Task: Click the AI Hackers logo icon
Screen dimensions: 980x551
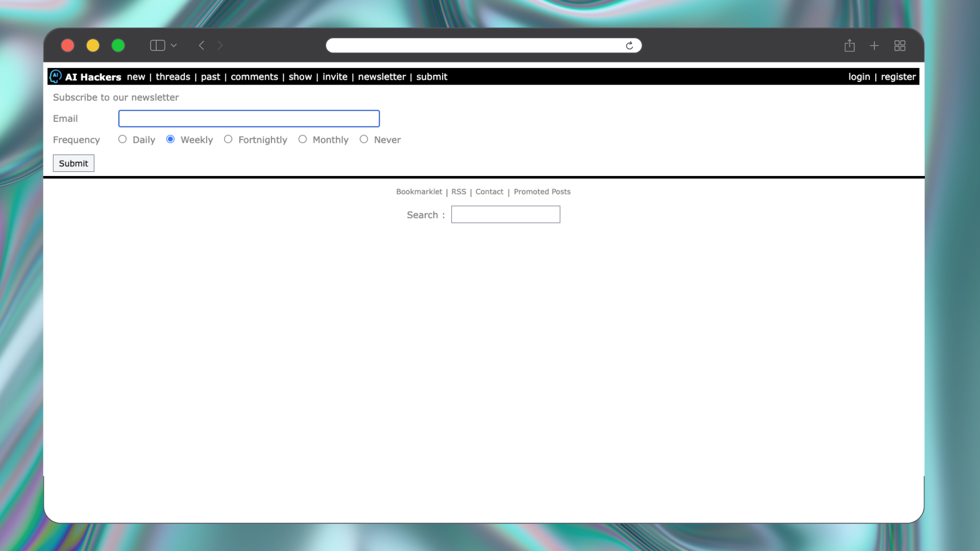Action: 56,77
